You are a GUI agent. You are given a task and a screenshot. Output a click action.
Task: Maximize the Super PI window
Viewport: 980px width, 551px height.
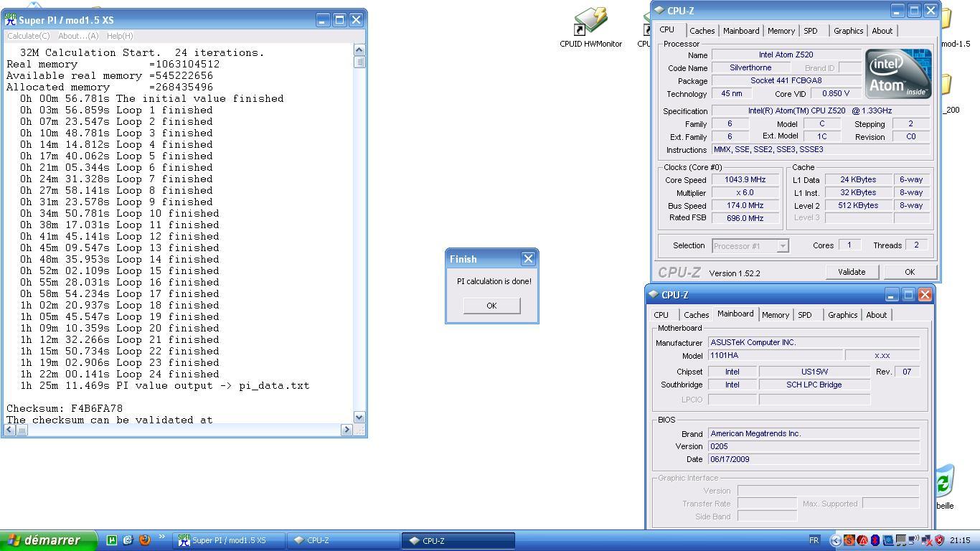coord(339,20)
